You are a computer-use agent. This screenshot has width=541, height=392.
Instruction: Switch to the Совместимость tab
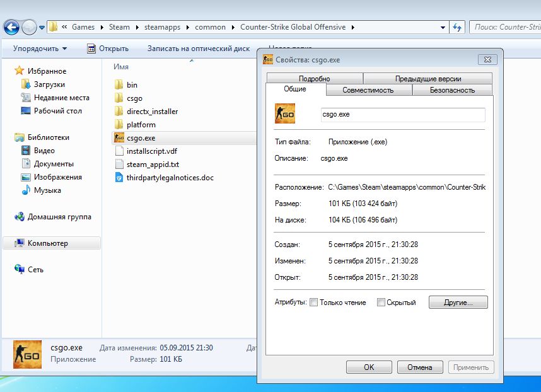pos(368,90)
